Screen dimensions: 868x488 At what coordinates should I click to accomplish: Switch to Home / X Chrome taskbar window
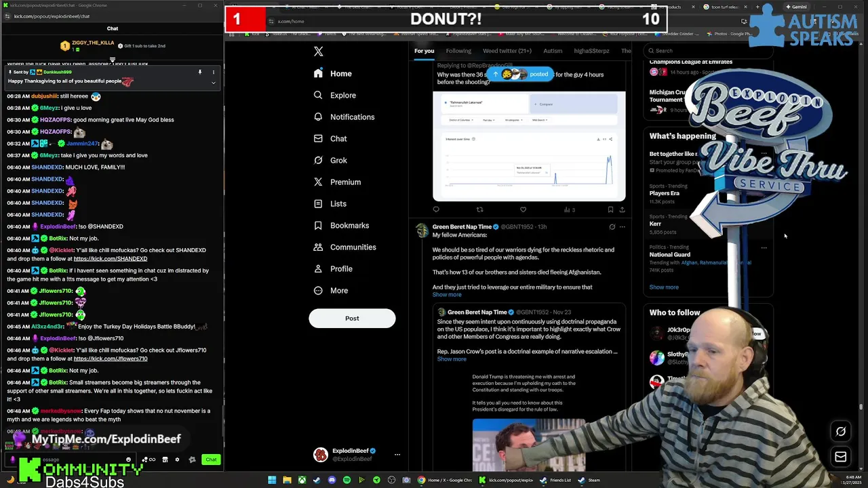(445, 480)
